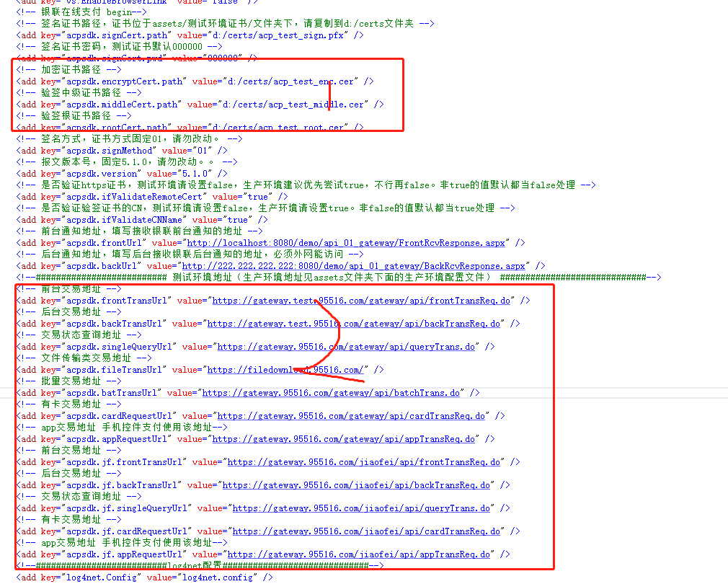Click the comment 是否验证验签证书的CN
The height and width of the screenshot is (584, 728).
[x=265, y=208]
